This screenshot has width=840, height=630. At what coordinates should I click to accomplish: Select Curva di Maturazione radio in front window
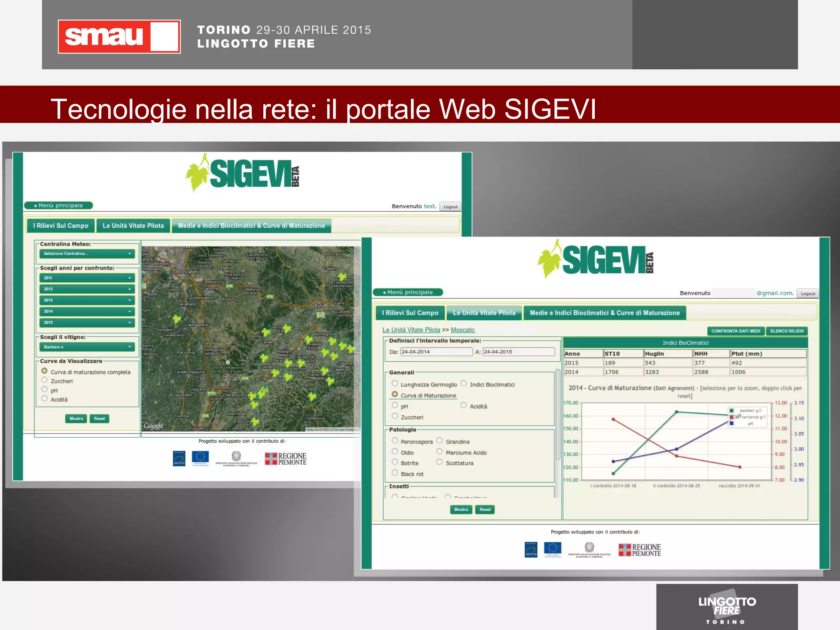coord(395,394)
